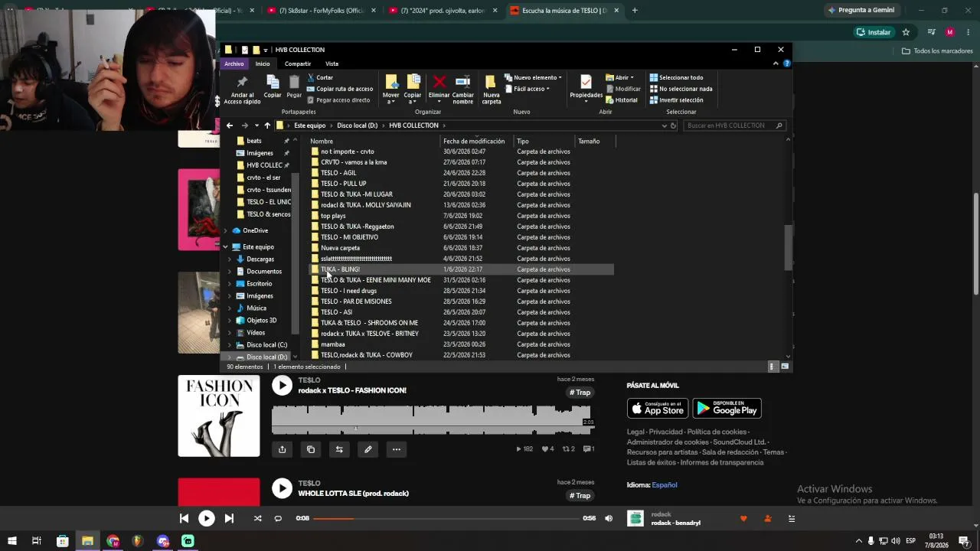
Task: Open the Fácil acceso dropdown
Action: (528, 89)
